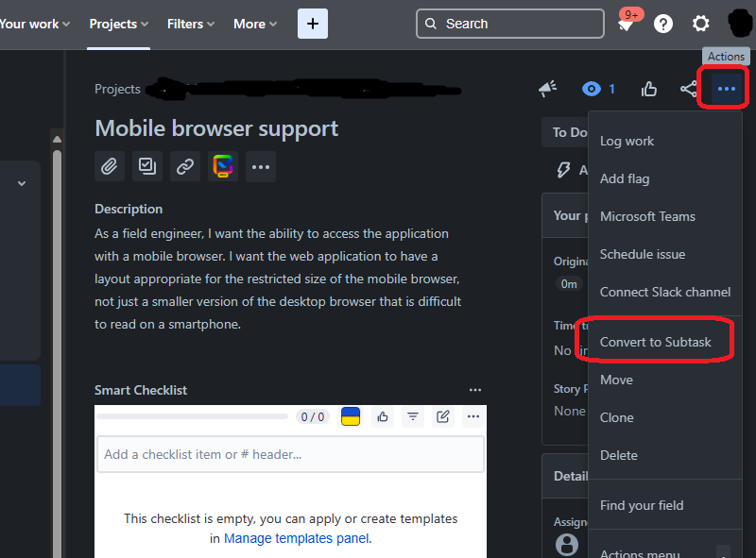Screen dimensions: 756x558
Task: Open Your work dropdown
Action: pos(35,24)
